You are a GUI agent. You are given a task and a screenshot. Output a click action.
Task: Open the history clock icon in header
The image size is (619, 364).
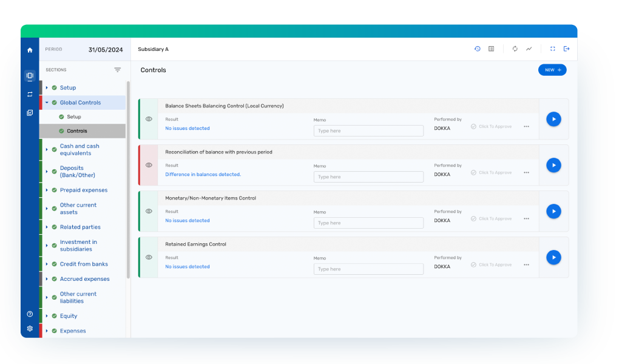(x=477, y=49)
